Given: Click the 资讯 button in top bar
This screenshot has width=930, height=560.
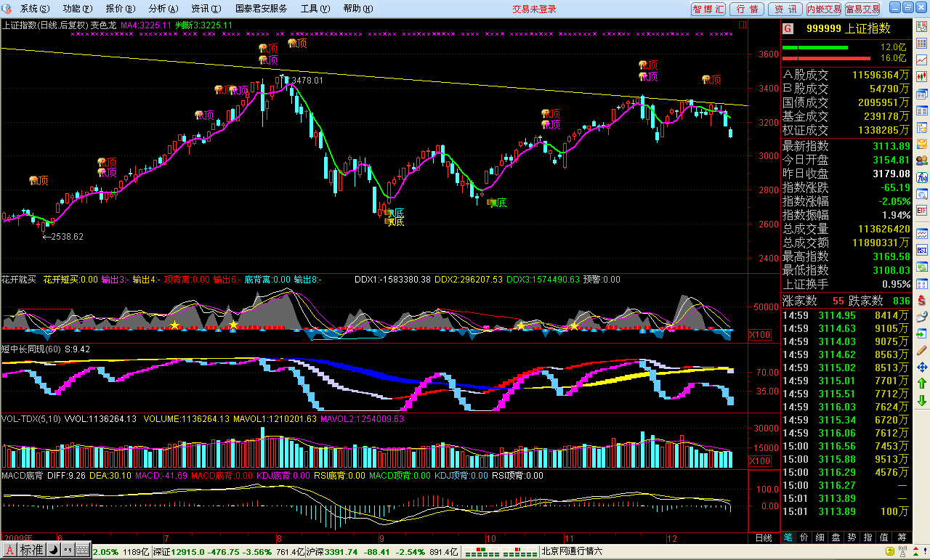Looking at the screenshot, I should pos(785,9).
